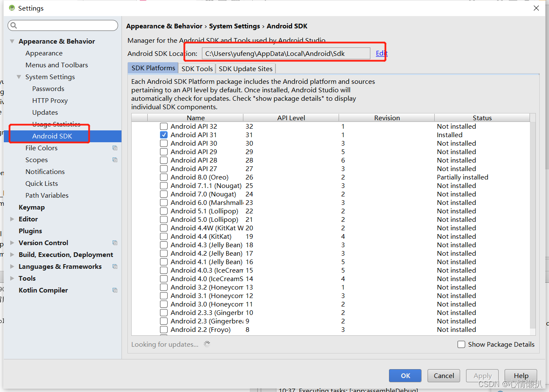Collapse the Appearance & Behavior tree node
This screenshot has width=549, height=392.
click(12, 41)
